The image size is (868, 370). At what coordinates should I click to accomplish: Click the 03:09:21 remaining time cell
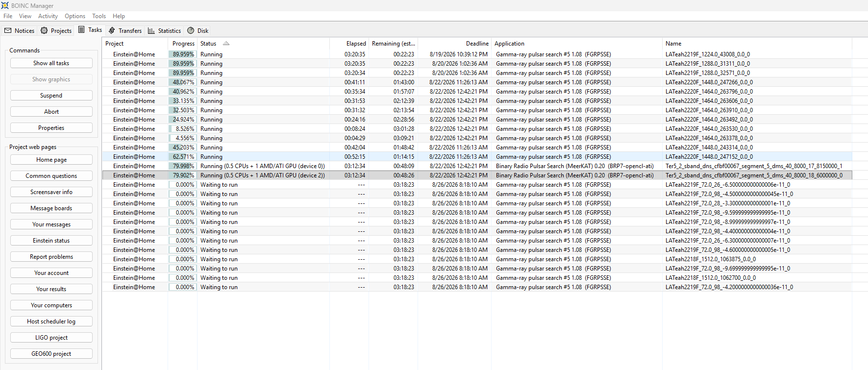[404, 138]
